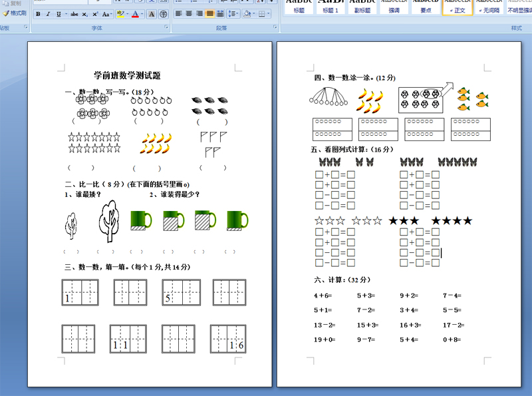This screenshot has width=532, height=396.
Task: Apply the 副标题 style
Action: click(362, 7)
